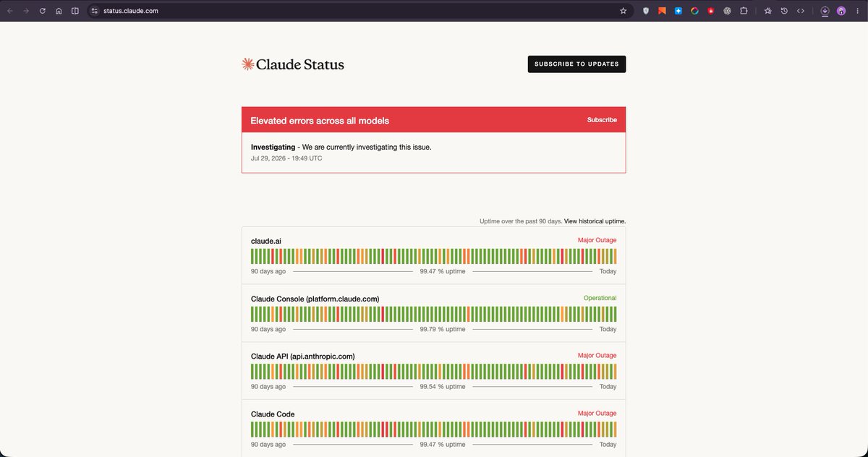Open the red lock extension icon
The width and height of the screenshot is (868, 457).
click(x=710, y=11)
